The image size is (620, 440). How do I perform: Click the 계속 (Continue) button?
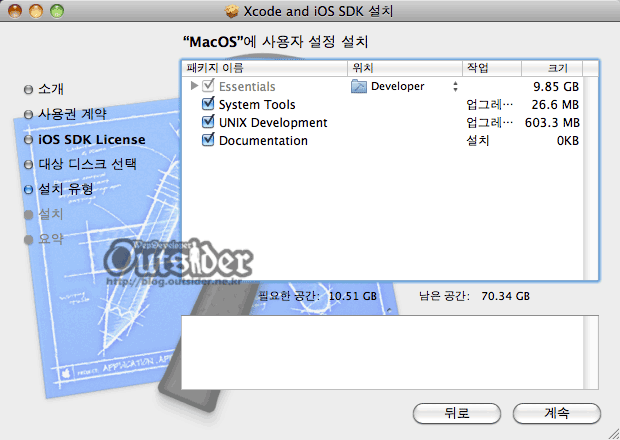557,413
